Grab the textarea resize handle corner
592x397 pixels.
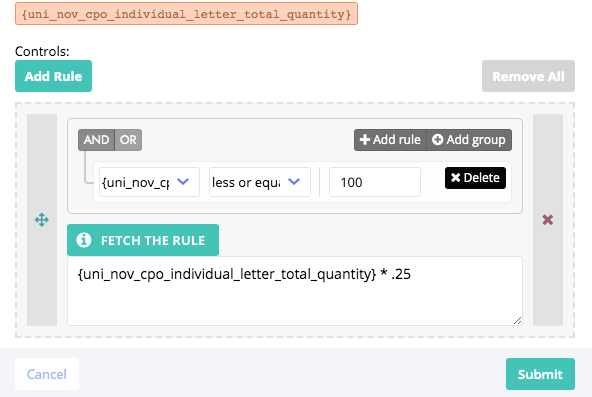[x=518, y=320]
